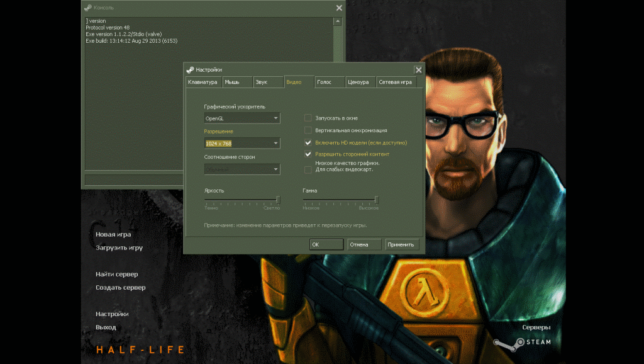Image resolution: width=644 pixels, height=364 pixels.
Task: Uncheck Включить HD модели option
Action: tap(308, 143)
